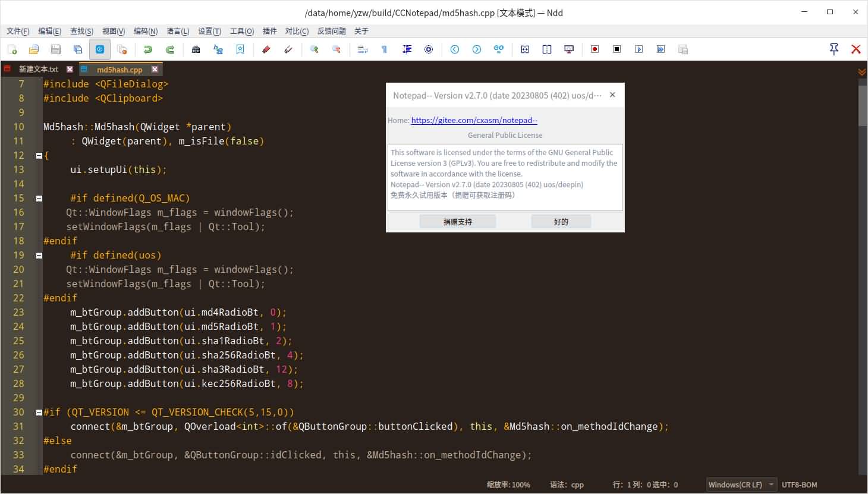This screenshot has height=494, width=868.
Task: Open the gitee.com Notepad-- homepage link
Action: pos(474,120)
